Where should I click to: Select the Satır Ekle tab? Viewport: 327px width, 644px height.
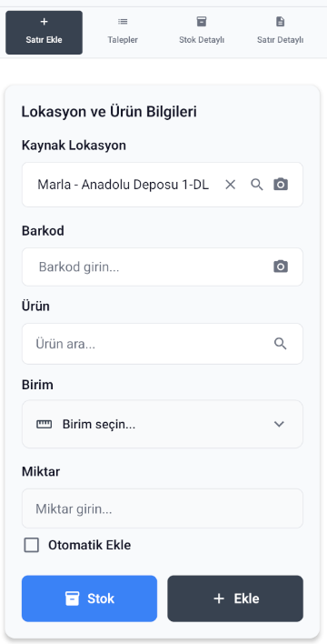pyautogui.click(x=44, y=33)
